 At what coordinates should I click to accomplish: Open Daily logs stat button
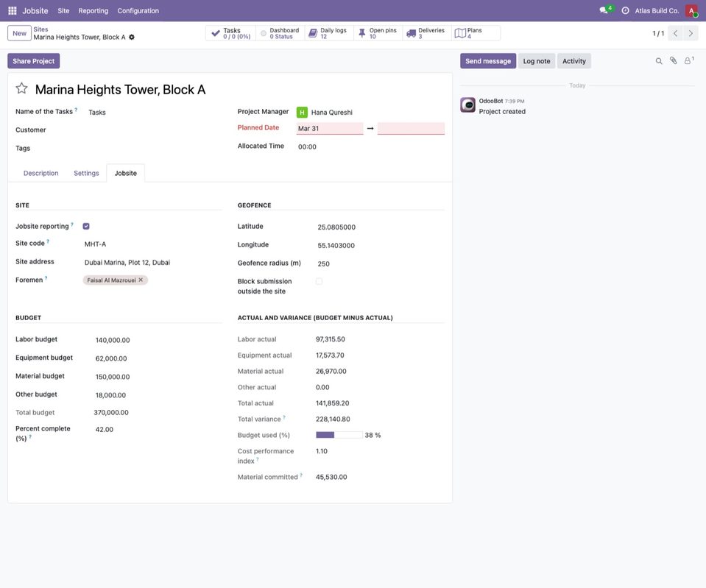(329, 33)
